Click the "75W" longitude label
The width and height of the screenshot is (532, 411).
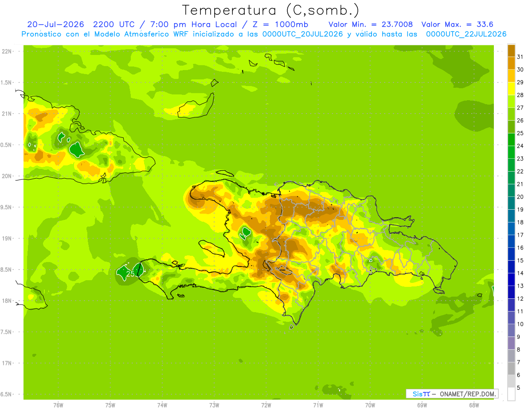(x=110, y=405)
